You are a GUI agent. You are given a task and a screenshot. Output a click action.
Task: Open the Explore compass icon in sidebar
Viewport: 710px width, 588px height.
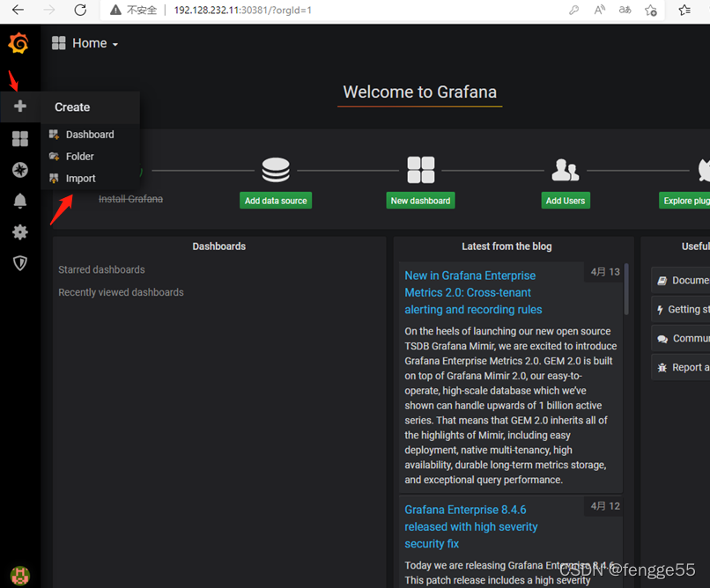pyautogui.click(x=20, y=170)
